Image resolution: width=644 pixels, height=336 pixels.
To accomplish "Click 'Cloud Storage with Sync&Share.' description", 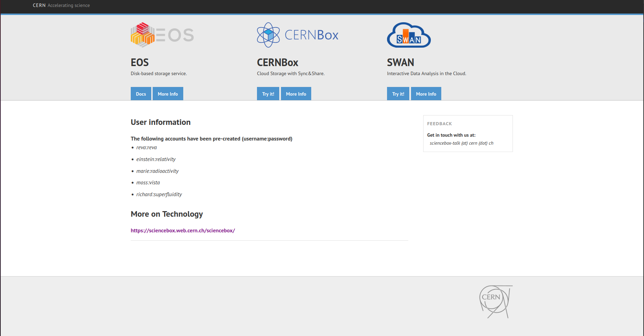I will [291, 74].
